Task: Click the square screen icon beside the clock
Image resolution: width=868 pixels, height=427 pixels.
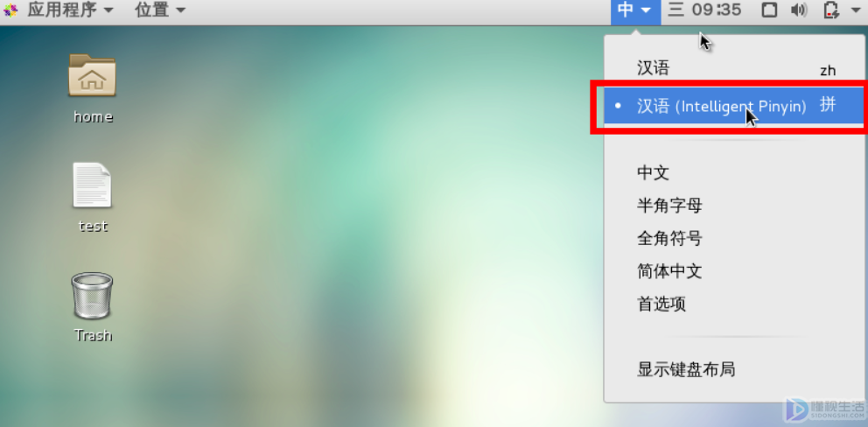Action: tap(769, 10)
